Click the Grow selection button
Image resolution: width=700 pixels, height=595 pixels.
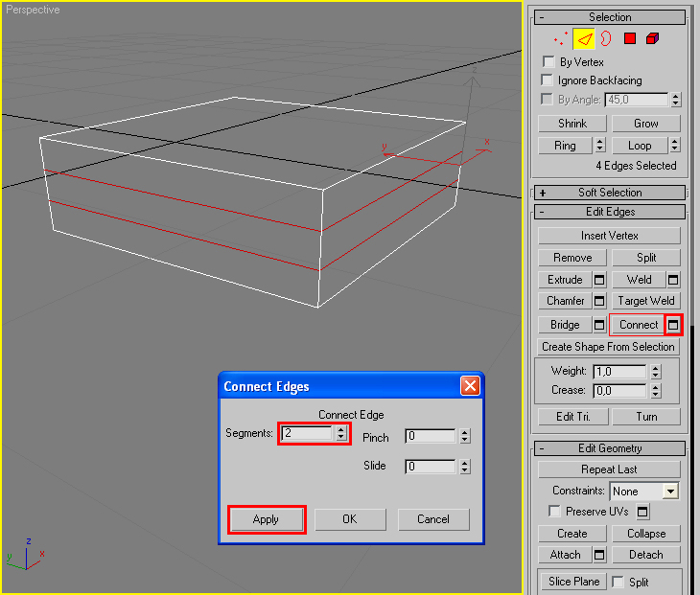click(646, 124)
